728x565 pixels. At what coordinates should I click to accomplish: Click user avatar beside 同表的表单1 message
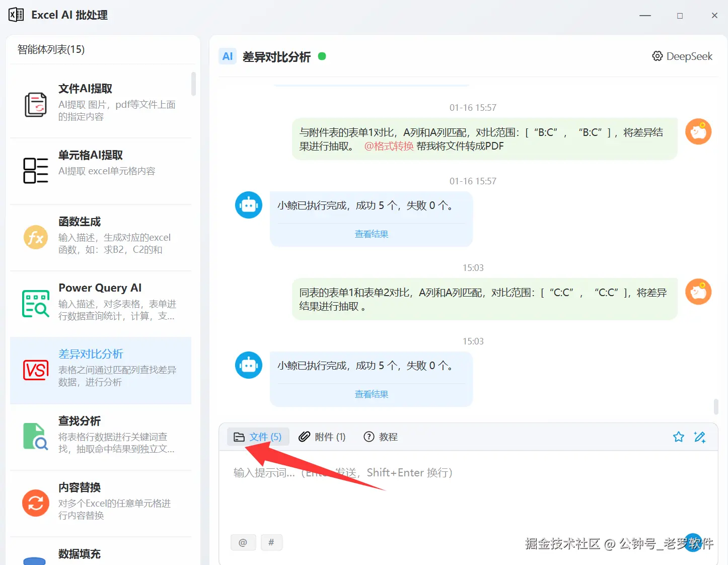[x=698, y=292]
